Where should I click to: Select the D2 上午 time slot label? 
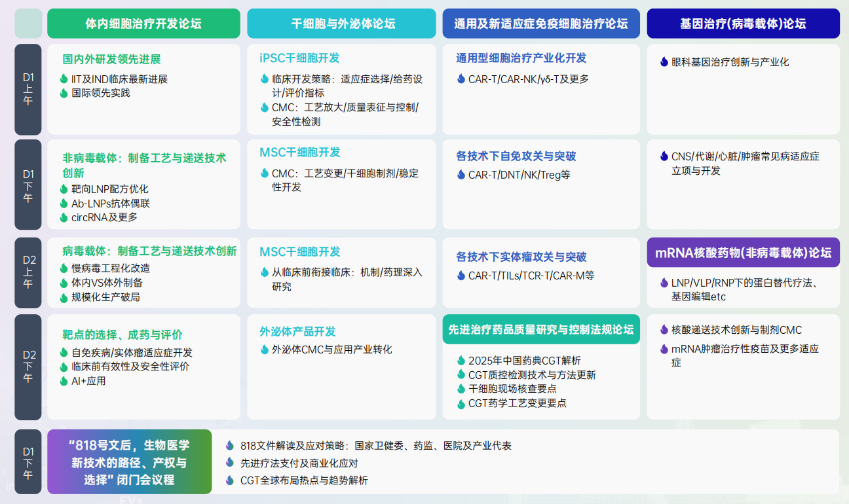[x=28, y=272]
